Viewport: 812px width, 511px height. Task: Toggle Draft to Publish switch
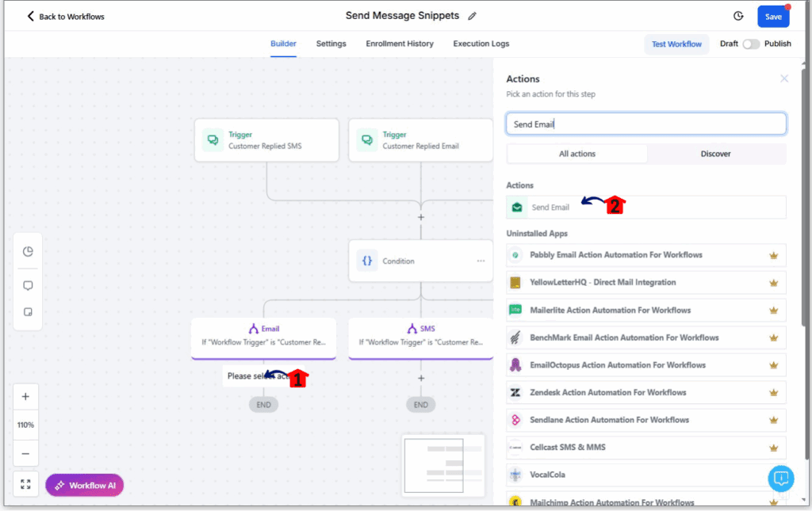tap(751, 44)
